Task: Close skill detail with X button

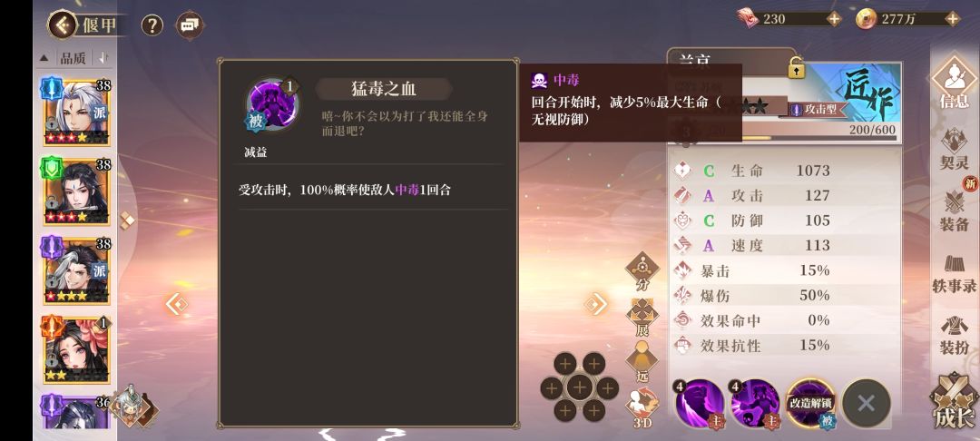Action: 866,404
